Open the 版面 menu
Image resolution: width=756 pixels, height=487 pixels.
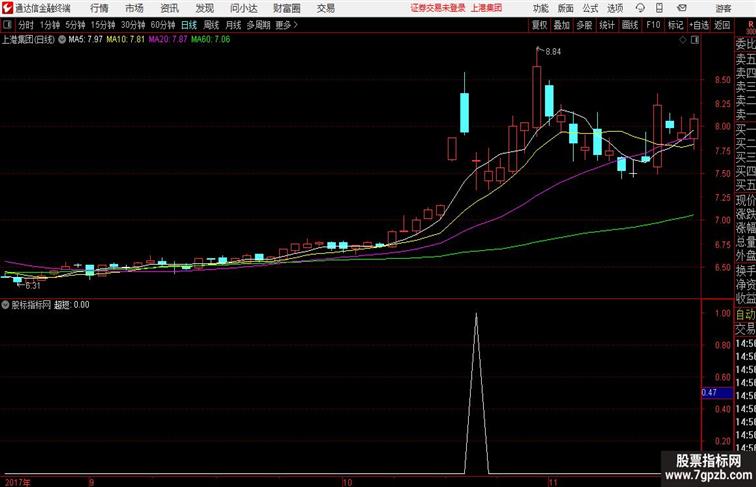point(566,8)
